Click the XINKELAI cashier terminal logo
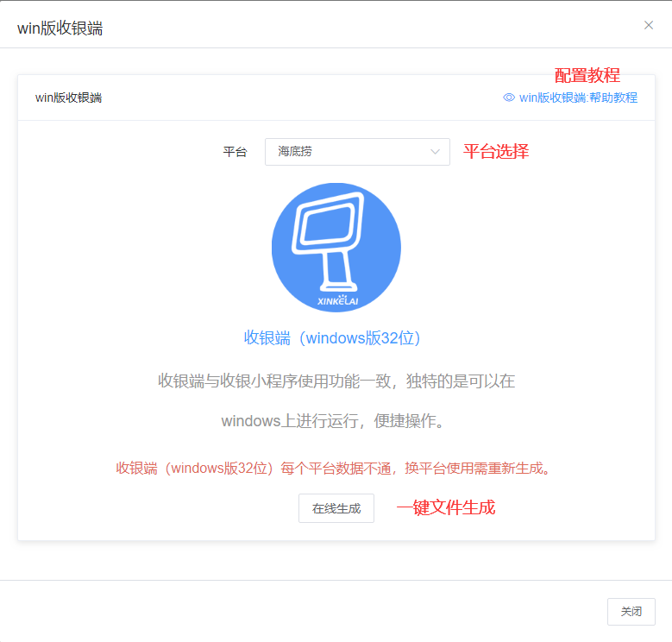This screenshot has height=642, width=672. tap(336, 248)
